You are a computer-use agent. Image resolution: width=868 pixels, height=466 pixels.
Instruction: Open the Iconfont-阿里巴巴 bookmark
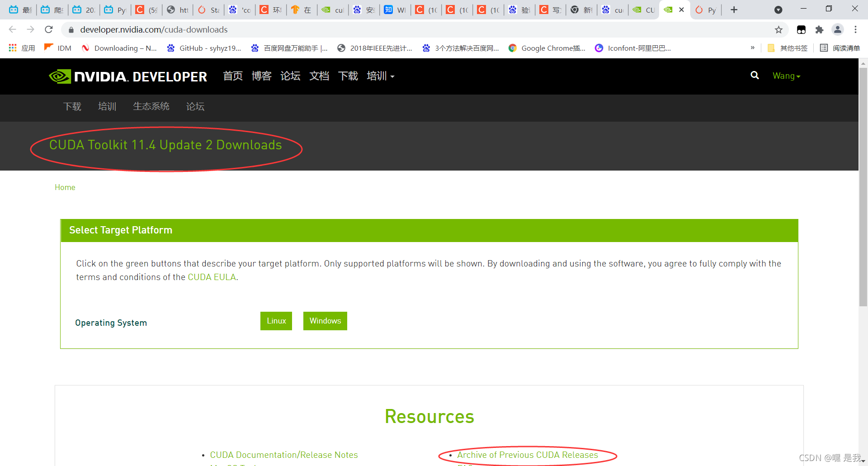click(x=633, y=48)
